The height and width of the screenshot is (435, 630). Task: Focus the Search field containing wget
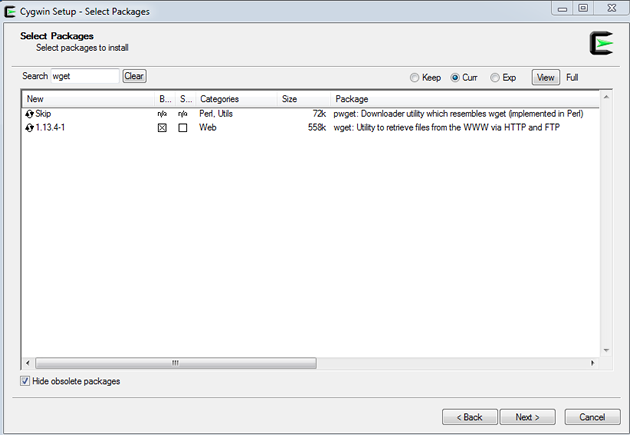pos(85,76)
